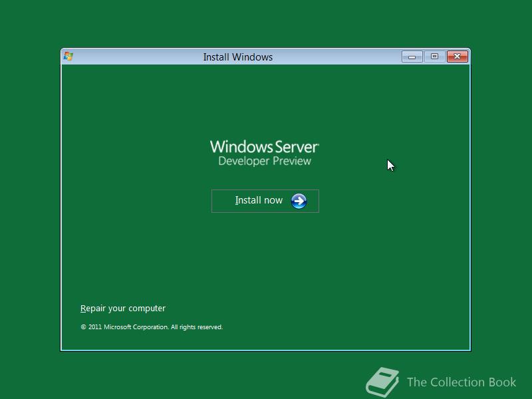Click the Developer Preview subtitle
532x399 pixels.
(x=265, y=161)
